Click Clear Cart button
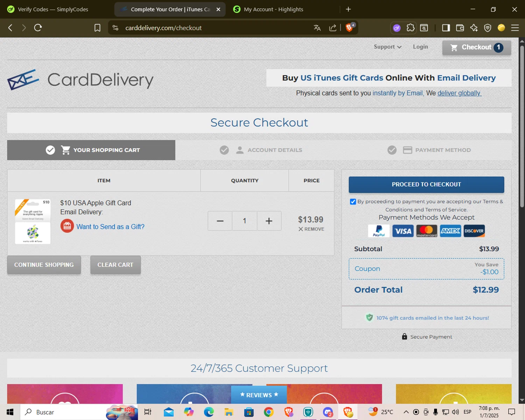Screen dimensions: 525x420 tap(115, 265)
